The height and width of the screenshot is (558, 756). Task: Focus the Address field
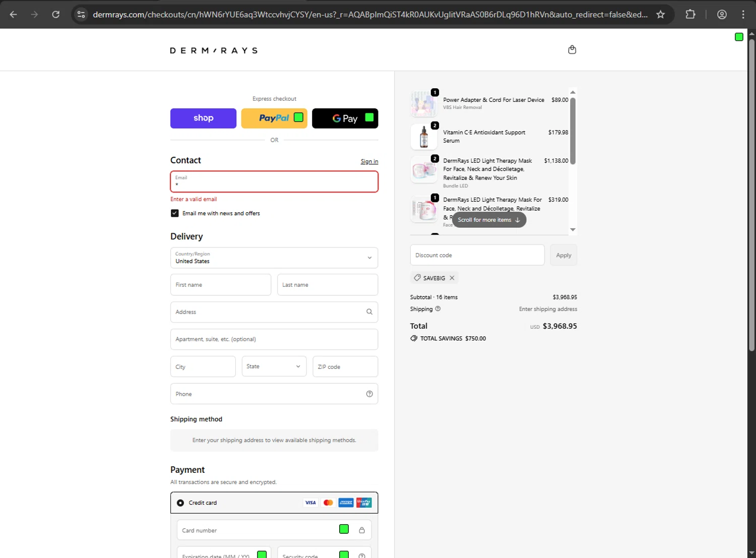(274, 312)
